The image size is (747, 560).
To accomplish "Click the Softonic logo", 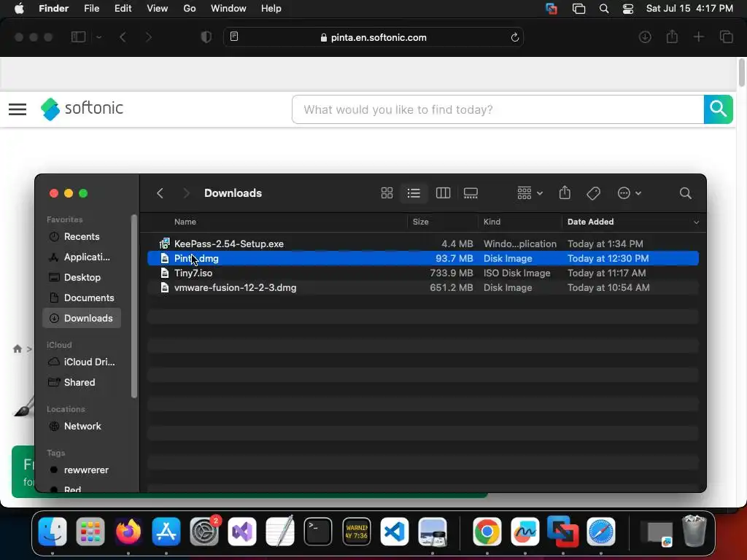I will coord(82,109).
